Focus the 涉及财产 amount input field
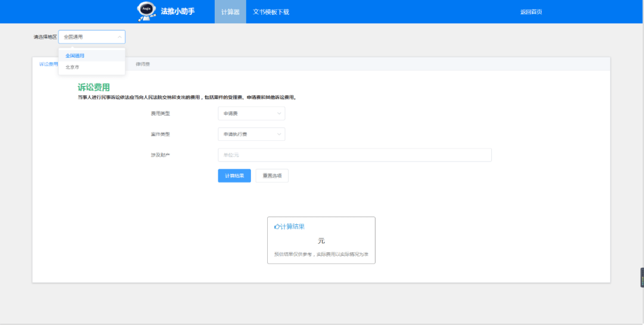Screen dimensions: 644x325 click(355, 155)
